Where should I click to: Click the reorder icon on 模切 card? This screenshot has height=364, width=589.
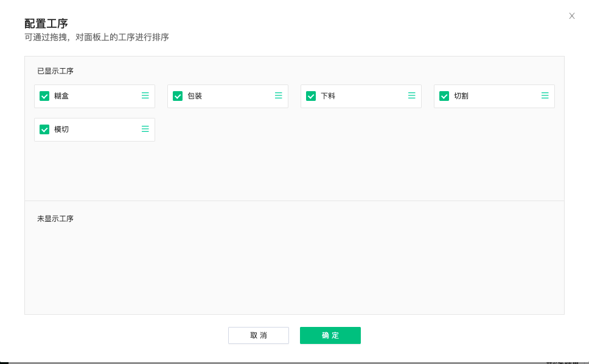point(145,129)
